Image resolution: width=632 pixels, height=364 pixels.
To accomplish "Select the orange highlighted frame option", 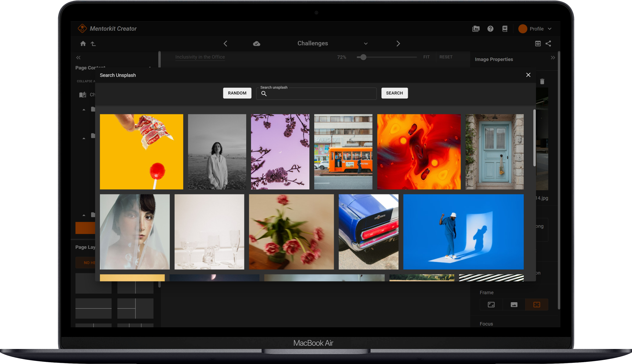I will (x=537, y=304).
